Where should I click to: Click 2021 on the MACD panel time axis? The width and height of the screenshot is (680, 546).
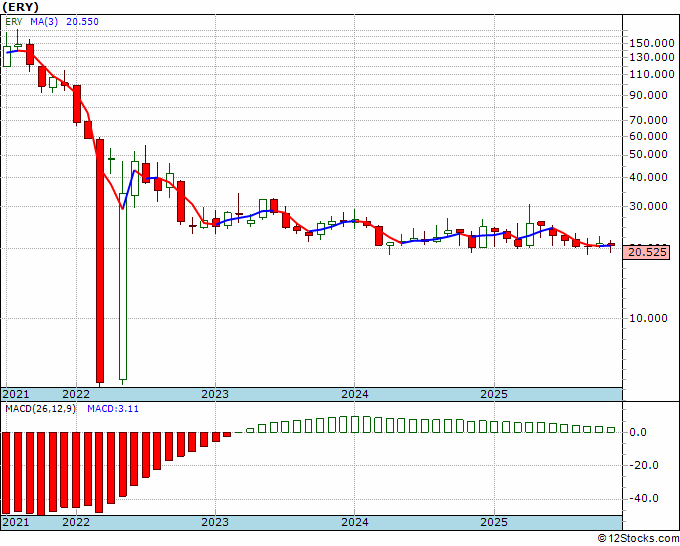(x=16, y=522)
